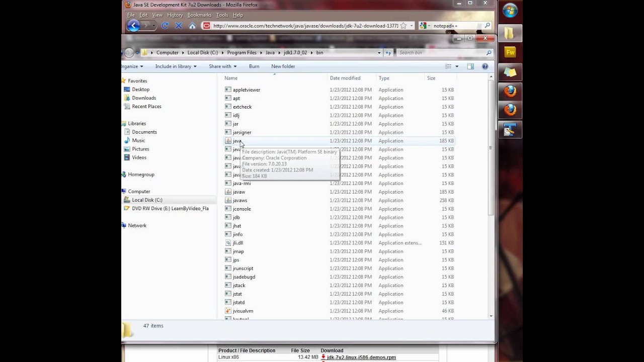Click the search magnifier in Firefox search box

(487, 26)
